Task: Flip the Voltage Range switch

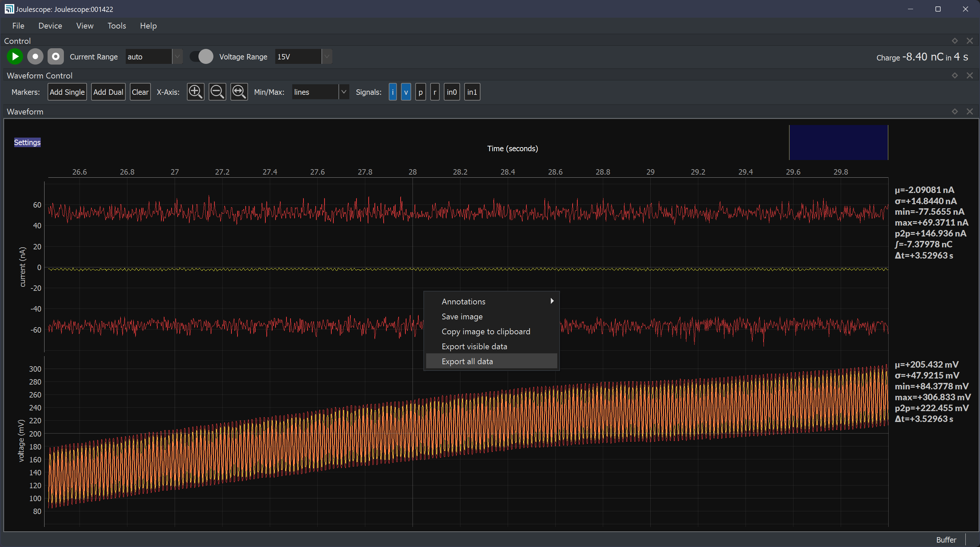Action: pyautogui.click(x=200, y=56)
